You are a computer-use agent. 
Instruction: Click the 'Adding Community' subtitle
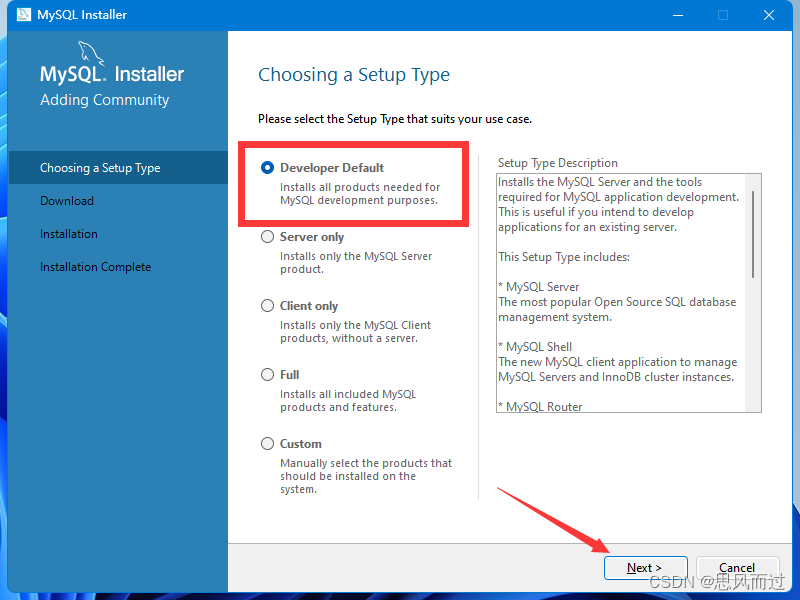point(105,100)
